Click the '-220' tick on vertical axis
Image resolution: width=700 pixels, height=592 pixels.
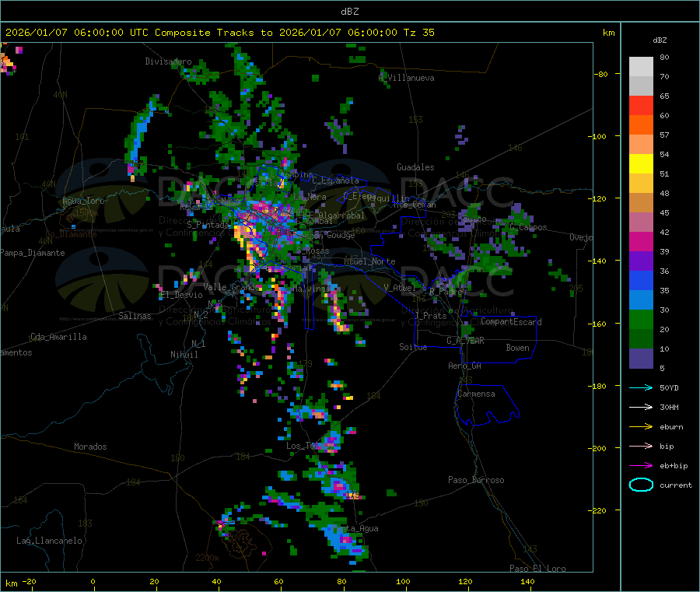tap(598, 510)
